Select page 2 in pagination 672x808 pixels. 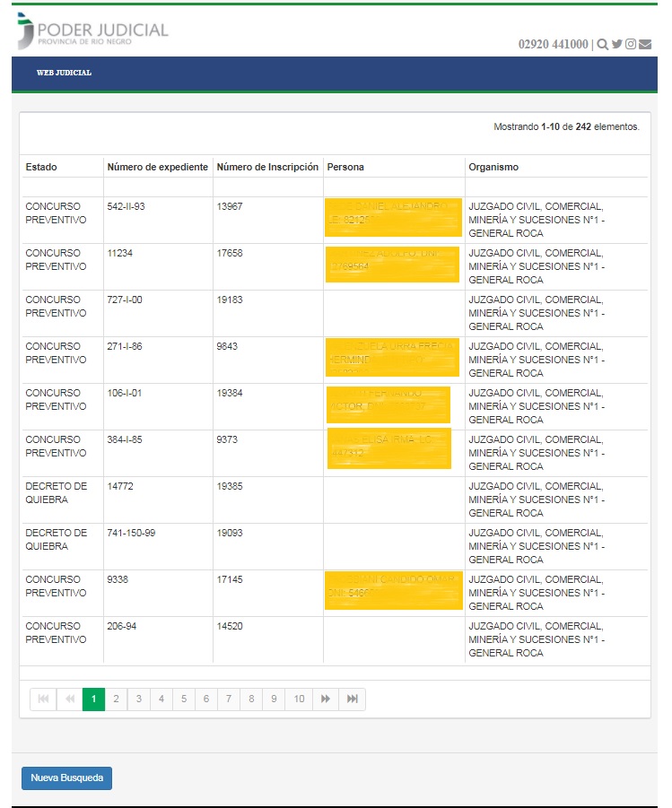click(x=116, y=699)
